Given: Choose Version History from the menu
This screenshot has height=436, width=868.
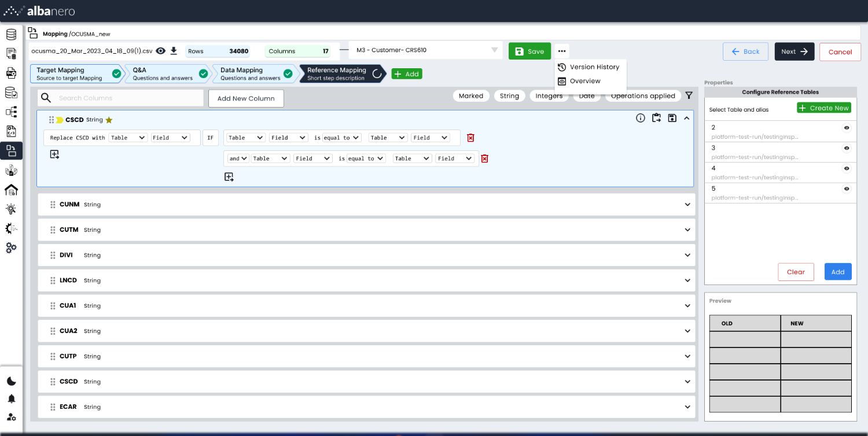Looking at the screenshot, I should tap(589, 67).
